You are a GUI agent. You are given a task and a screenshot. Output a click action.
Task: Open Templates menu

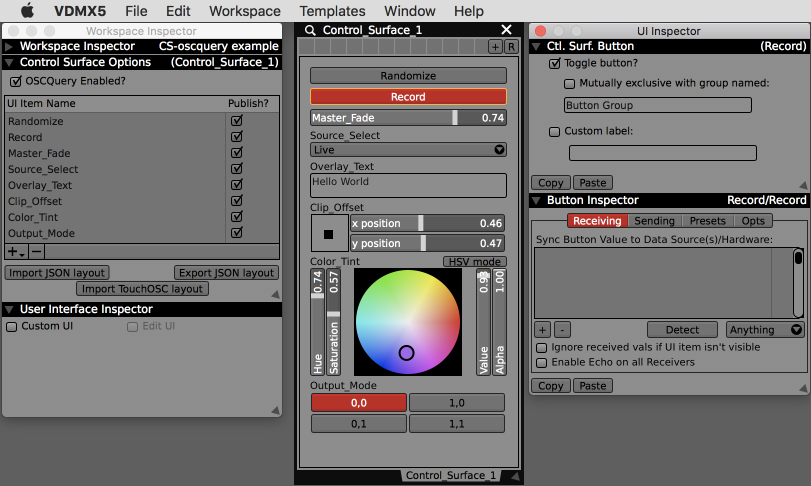tap(332, 11)
